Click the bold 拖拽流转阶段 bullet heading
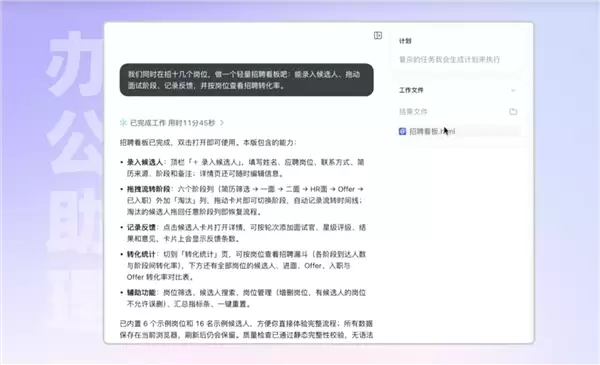Viewport: 600px width, 365px height. (x=149, y=189)
